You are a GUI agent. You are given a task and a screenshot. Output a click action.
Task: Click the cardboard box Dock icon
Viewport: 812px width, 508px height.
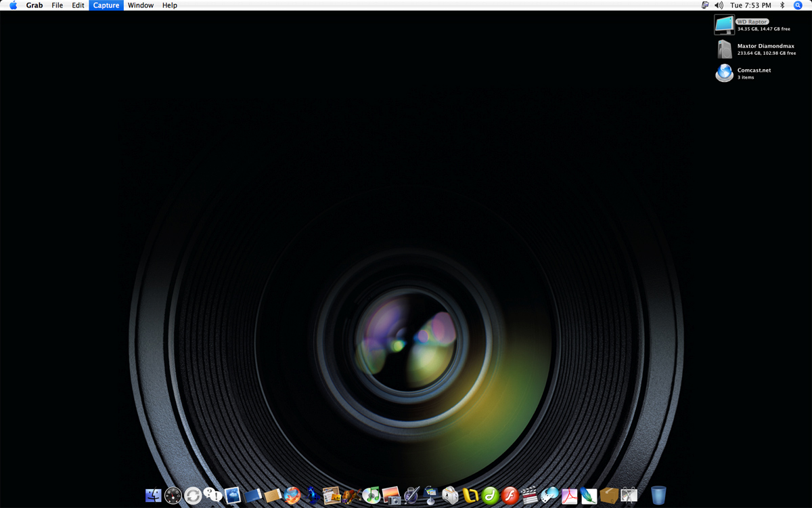pyautogui.click(x=609, y=496)
